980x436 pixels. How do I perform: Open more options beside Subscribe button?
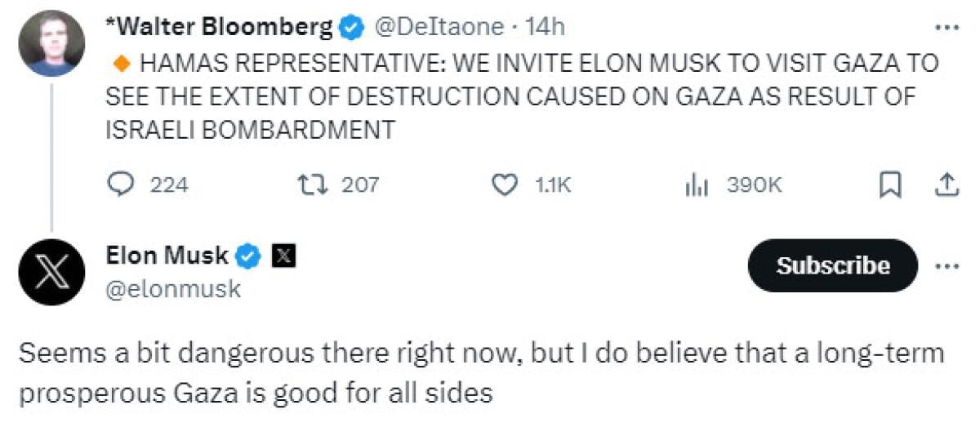[946, 266]
